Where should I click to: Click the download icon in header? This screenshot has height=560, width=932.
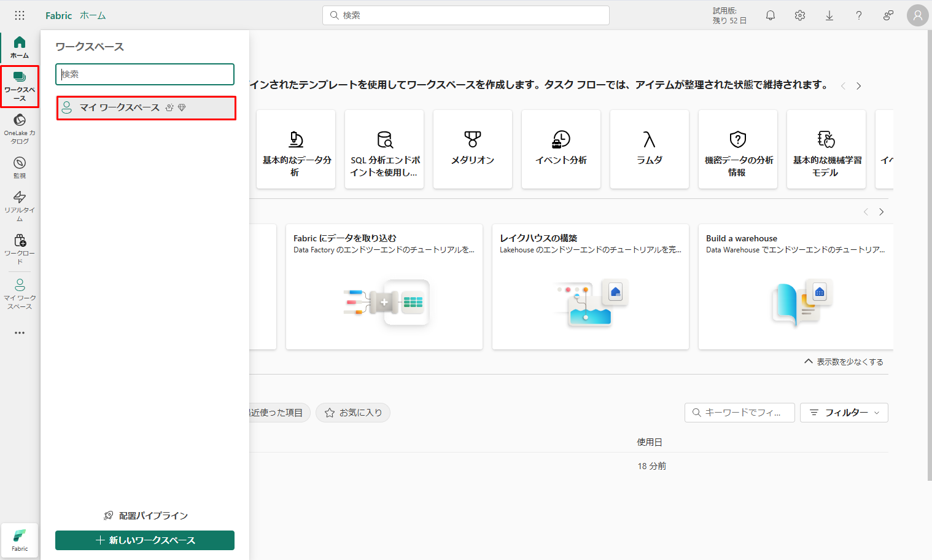pos(829,15)
